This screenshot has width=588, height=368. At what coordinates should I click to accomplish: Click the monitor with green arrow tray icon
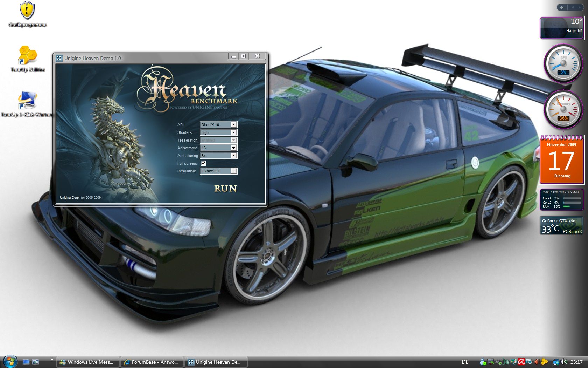[491, 362]
